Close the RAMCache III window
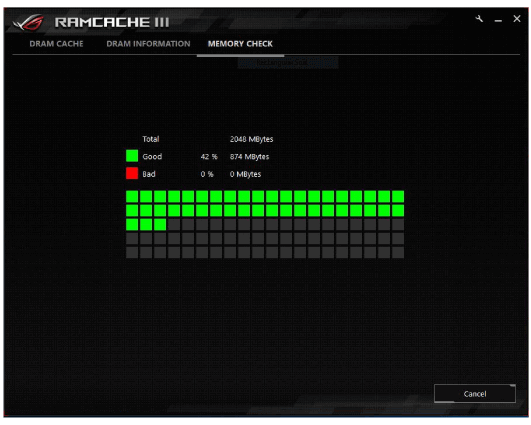The image size is (531, 425). (517, 19)
